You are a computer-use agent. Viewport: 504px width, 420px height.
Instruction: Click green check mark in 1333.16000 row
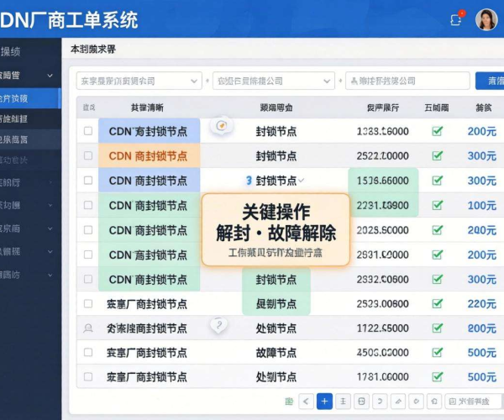(x=437, y=131)
